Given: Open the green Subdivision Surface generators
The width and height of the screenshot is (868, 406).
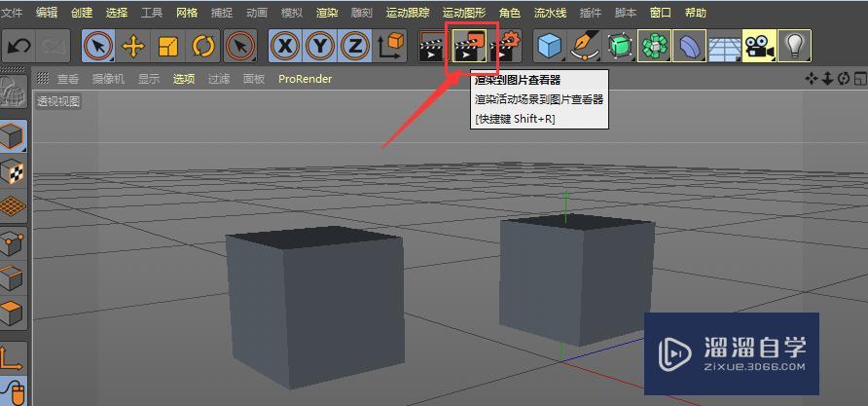Looking at the screenshot, I should pyautogui.click(x=620, y=46).
